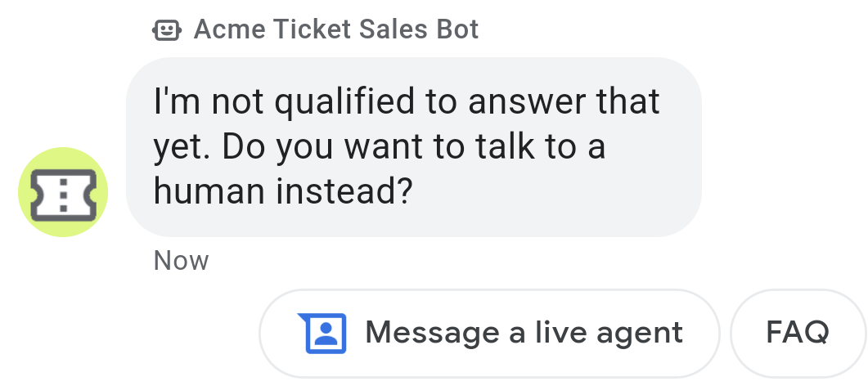The image size is (868, 381).
Task: Select the Now timestamp under the message
Action: tap(181, 261)
